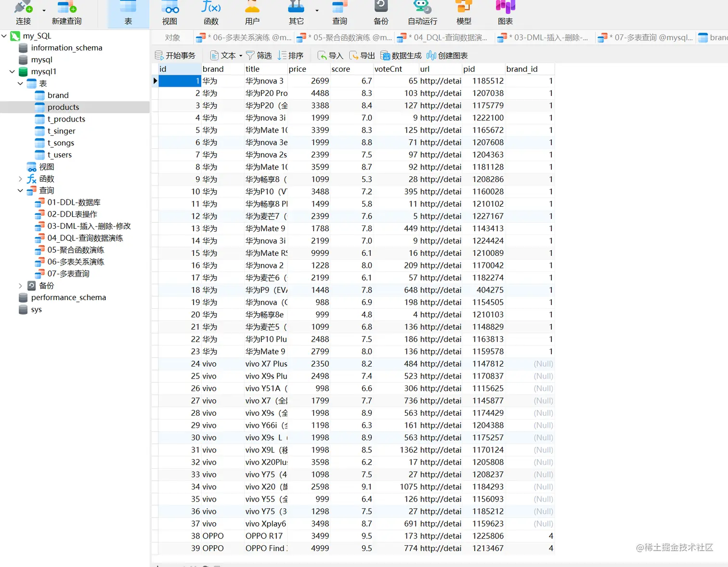This screenshot has height=567, width=728.
Task: Open the dropdown arrow beside 连接
Action: pos(44,10)
